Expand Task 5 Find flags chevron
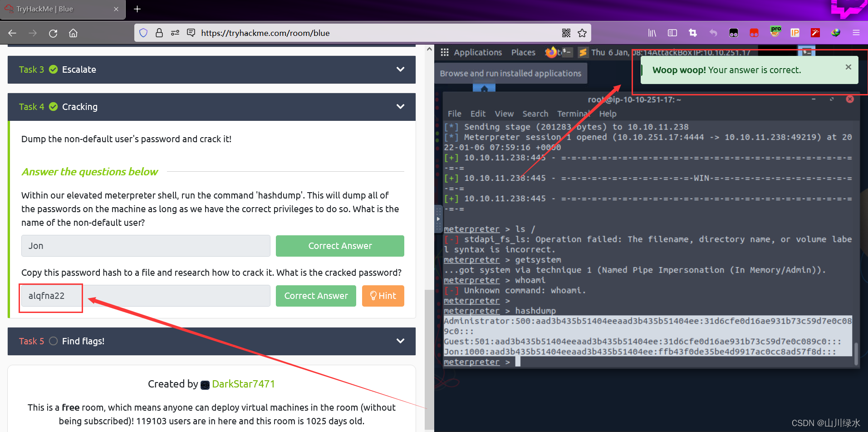 click(400, 341)
